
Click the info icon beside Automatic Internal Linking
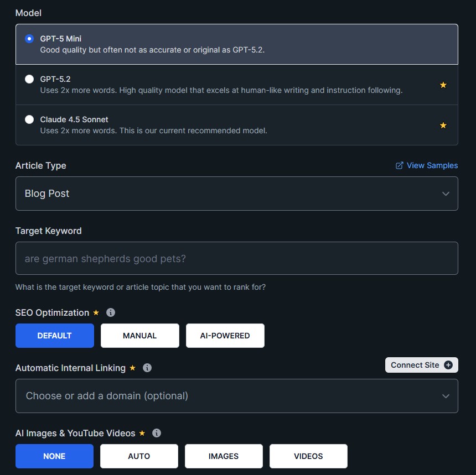point(147,368)
